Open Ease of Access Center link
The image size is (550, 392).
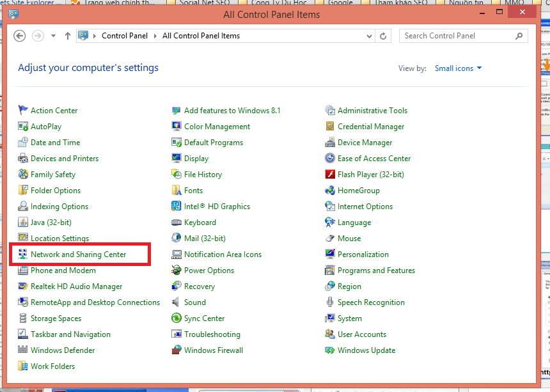[374, 159]
